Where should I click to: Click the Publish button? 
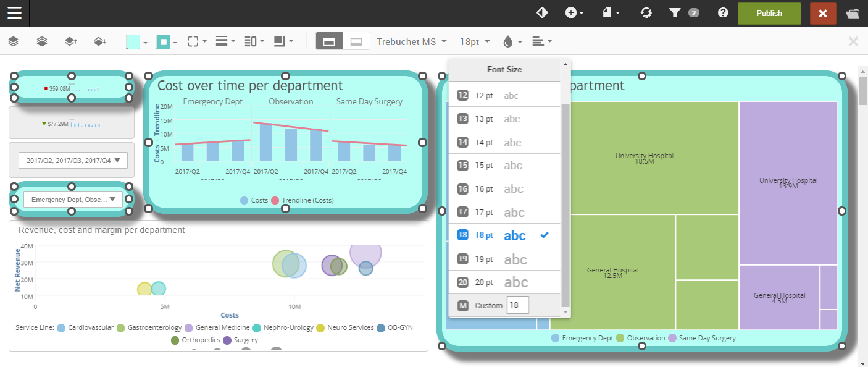769,13
